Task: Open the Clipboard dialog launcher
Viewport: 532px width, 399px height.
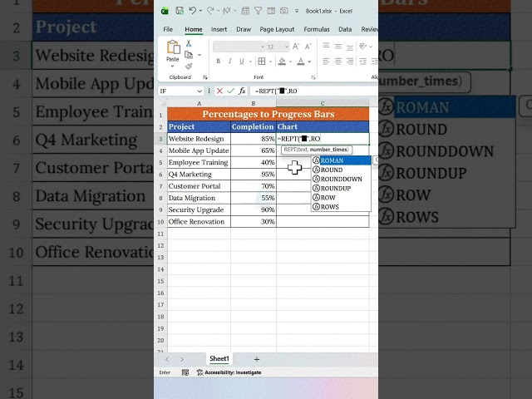Action: click(205, 77)
